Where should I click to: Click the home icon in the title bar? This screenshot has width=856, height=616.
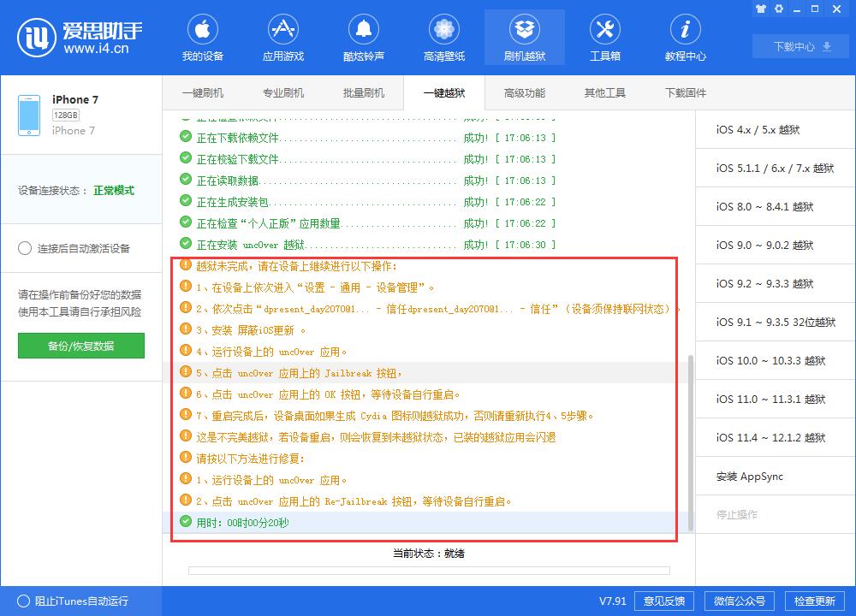[x=760, y=8]
